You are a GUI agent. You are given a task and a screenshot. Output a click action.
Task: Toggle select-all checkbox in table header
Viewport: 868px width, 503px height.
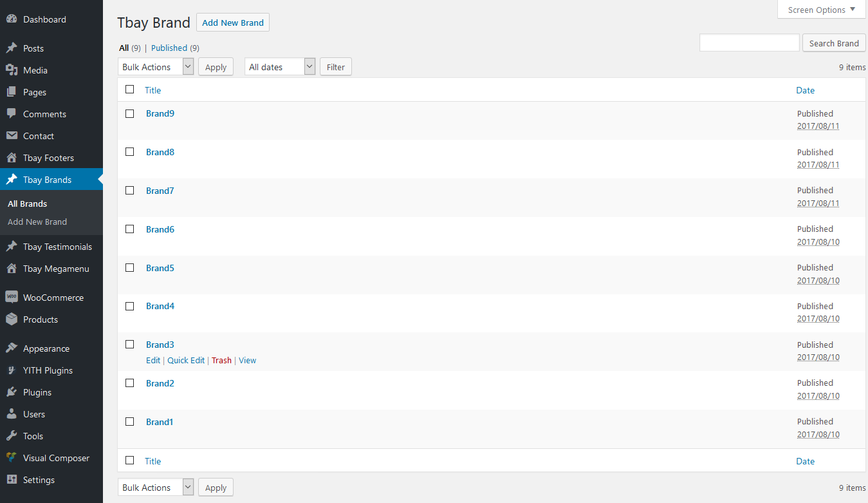(130, 90)
